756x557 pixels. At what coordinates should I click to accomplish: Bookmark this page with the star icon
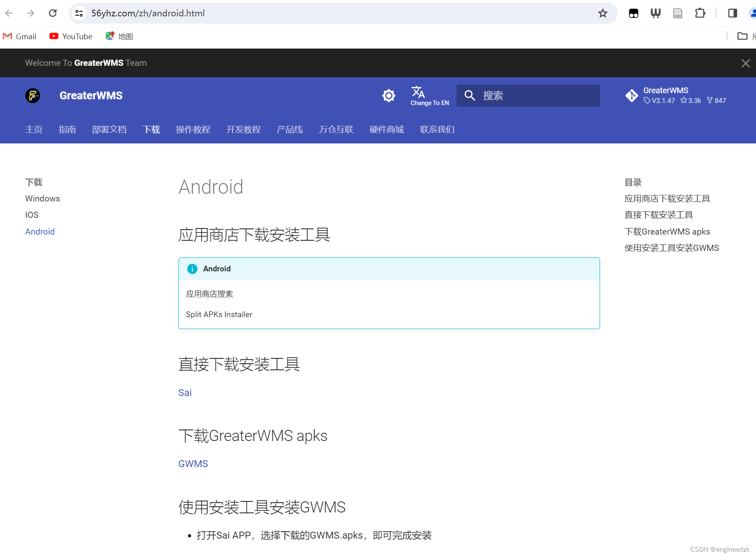[603, 13]
